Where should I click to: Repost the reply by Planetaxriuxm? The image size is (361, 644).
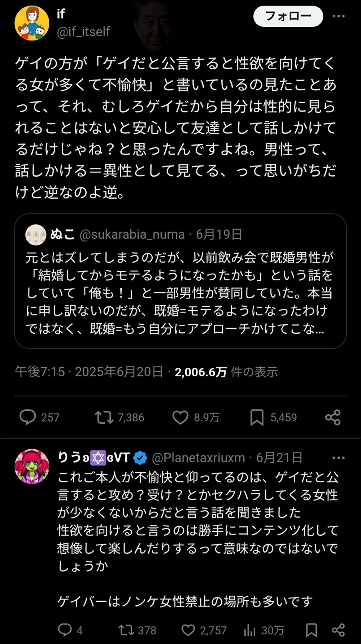pos(126,630)
